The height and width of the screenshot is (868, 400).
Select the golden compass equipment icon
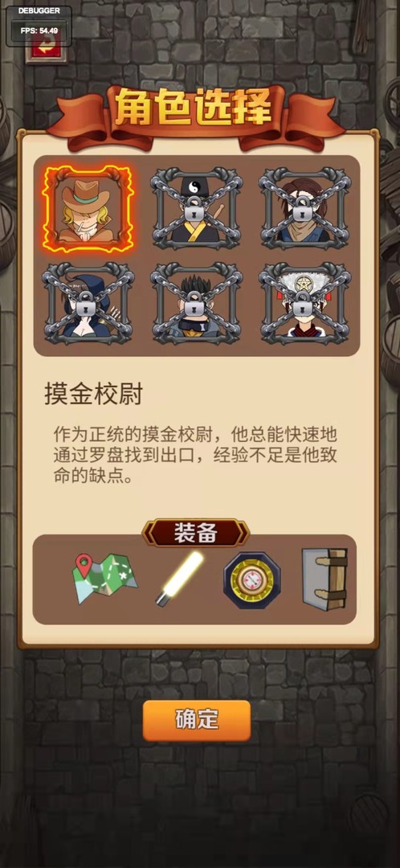251,580
